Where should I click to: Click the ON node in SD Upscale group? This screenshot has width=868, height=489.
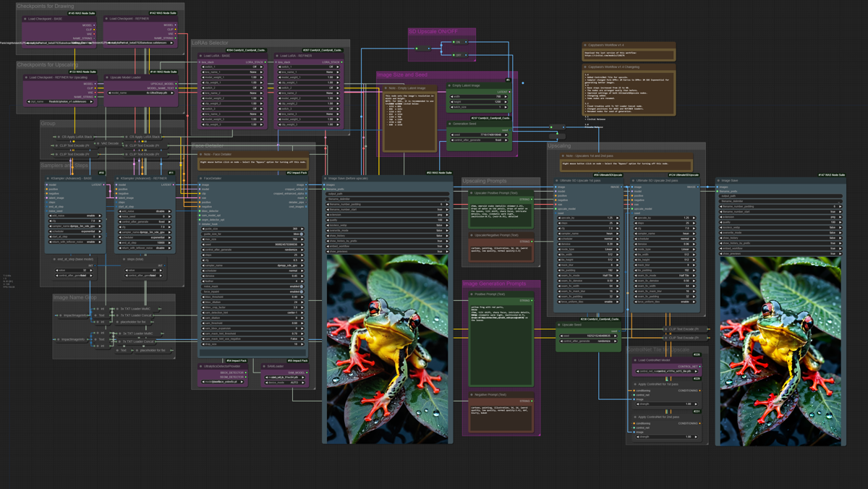[x=457, y=43]
